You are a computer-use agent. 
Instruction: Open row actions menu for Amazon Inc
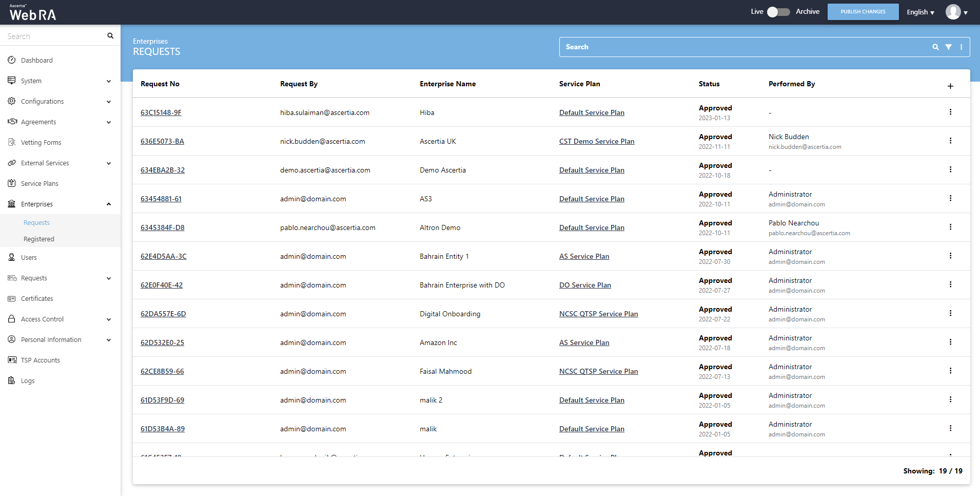pyautogui.click(x=950, y=342)
